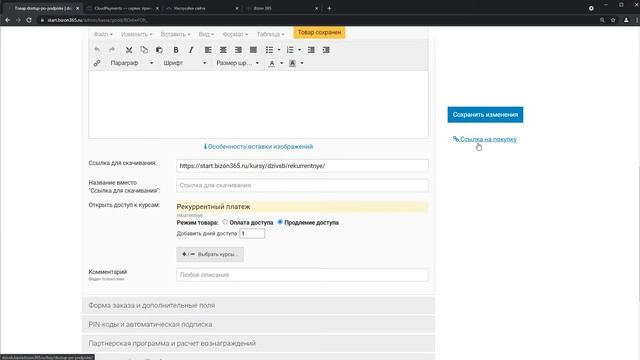Open the Параграф format dropdown
This screenshot has height=360, width=640.
pos(131,63)
